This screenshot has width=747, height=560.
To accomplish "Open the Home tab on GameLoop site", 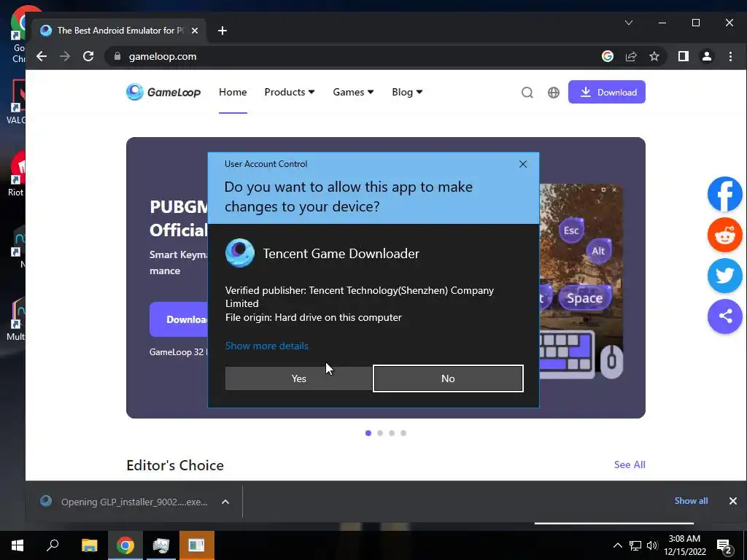I will pos(233,92).
